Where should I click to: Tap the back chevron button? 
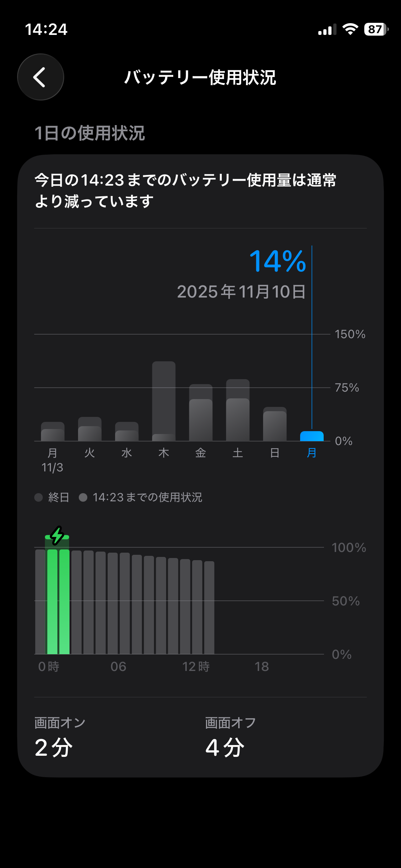(40, 77)
